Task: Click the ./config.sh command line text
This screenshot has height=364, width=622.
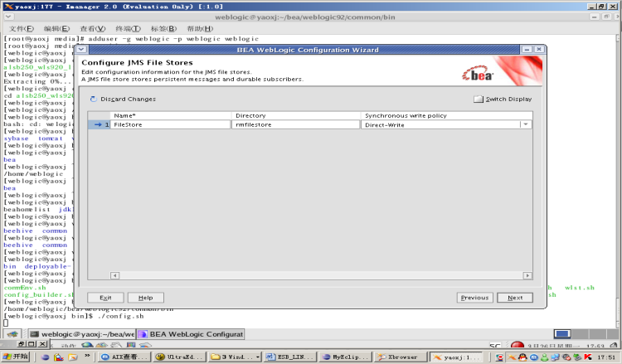Action: [x=120, y=316]
